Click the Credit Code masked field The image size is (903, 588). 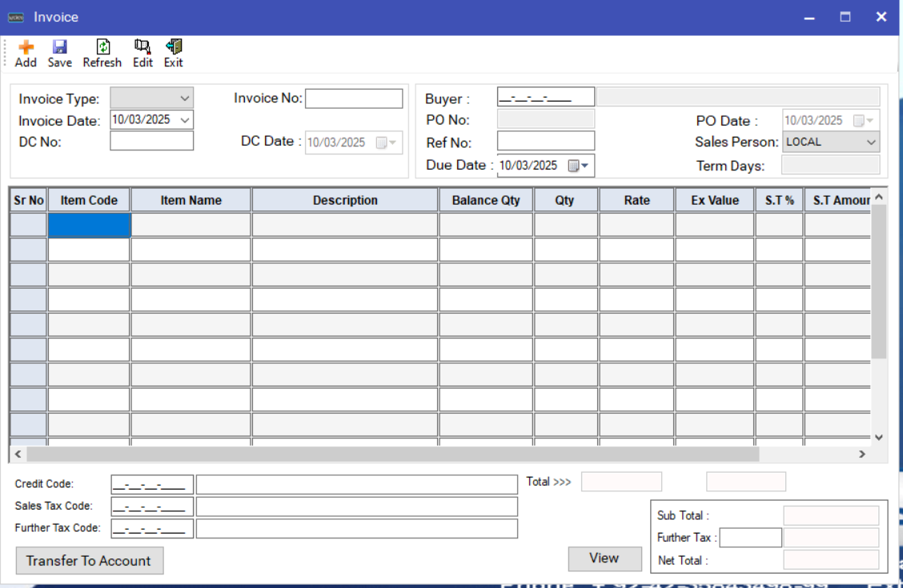click(x=152, y=485)
